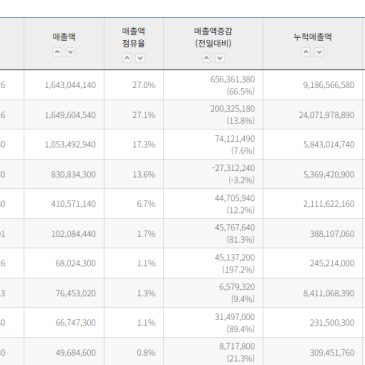
Task: Sort 매출액 column descending
Action: pyautogui.click(x=70, y=52)
